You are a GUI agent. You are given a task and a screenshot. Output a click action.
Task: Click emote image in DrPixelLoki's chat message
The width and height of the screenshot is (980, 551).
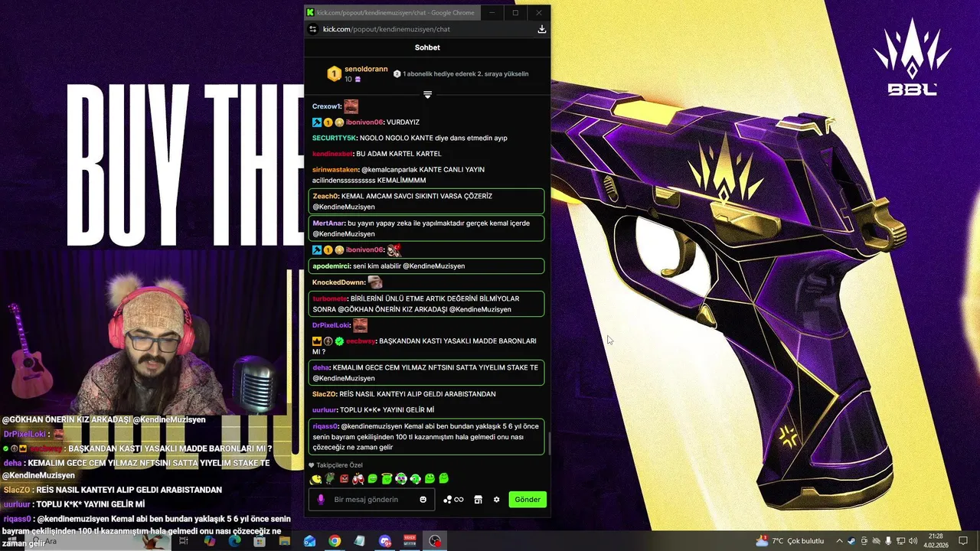[x=360, y=325]
